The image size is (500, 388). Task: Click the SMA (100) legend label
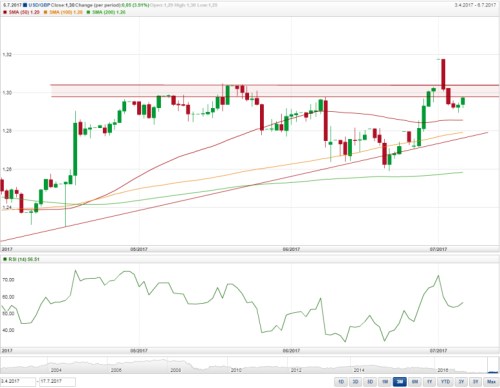tap(66, 12)
